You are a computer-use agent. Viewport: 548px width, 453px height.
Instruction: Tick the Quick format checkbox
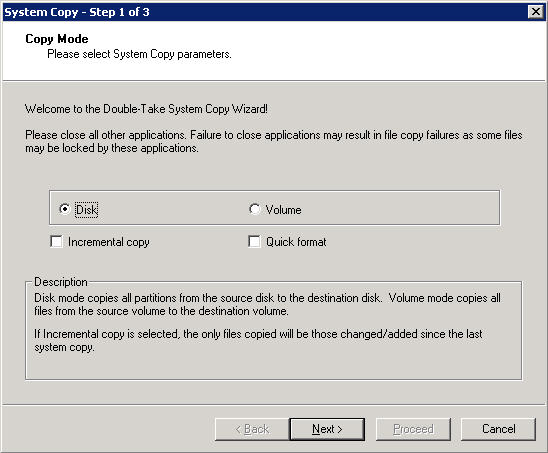coord(254,242)
